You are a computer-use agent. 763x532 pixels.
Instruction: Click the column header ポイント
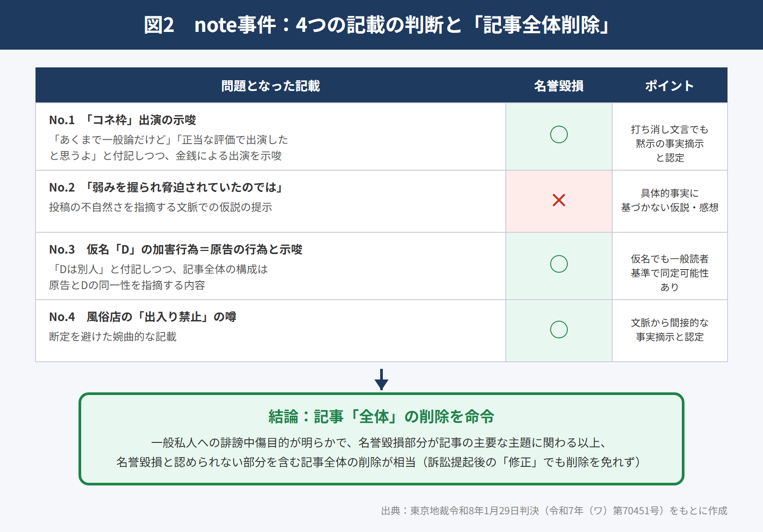(670, 86)
